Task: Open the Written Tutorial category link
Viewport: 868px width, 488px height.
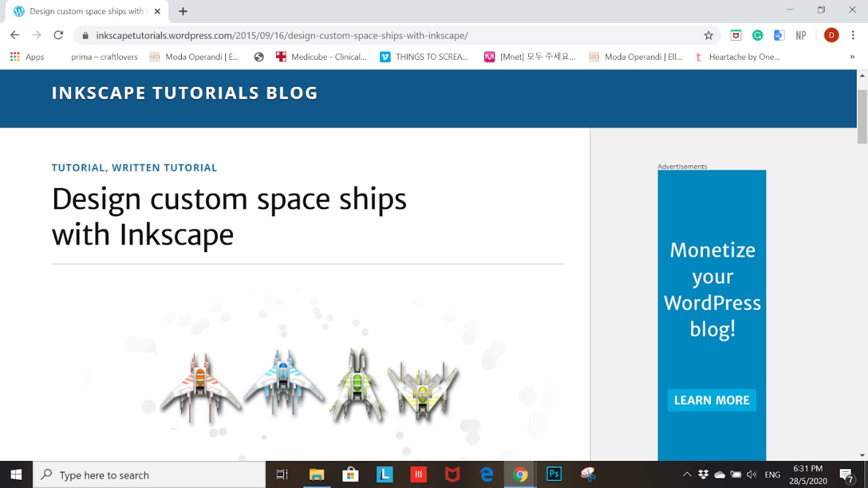Action: point(164,168)
